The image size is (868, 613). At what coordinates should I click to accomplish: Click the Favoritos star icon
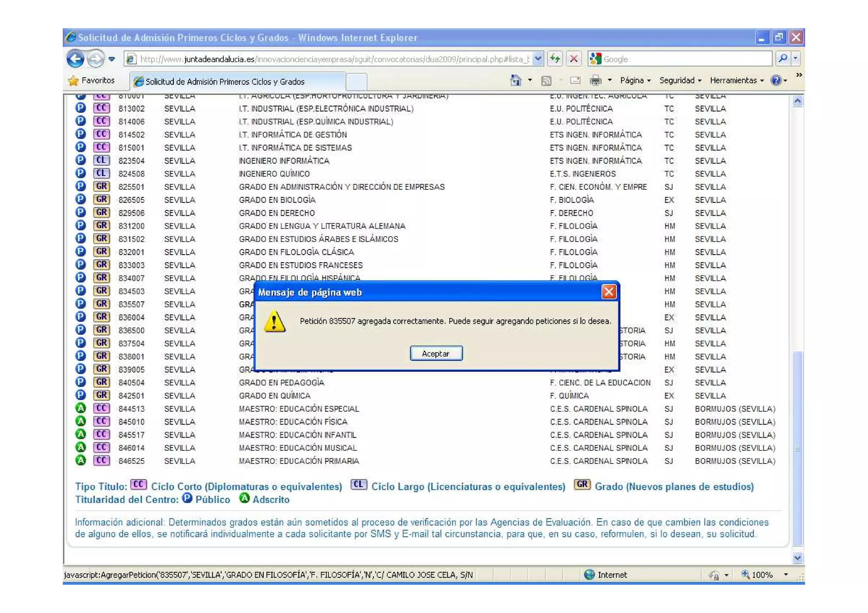[73, 80]
